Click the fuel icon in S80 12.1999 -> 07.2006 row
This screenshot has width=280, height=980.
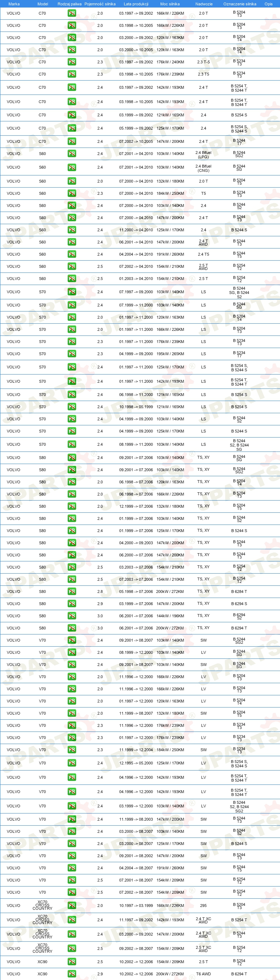coord(72,506)
